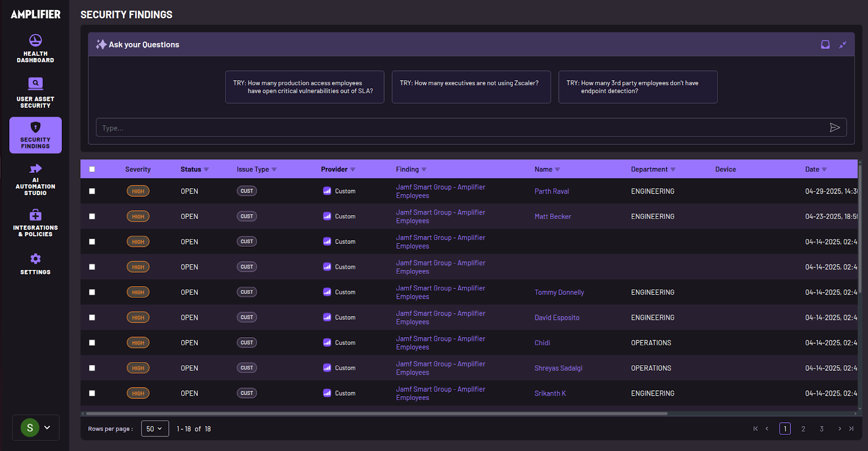Check the box for David Esposito row

pos(92,317)
